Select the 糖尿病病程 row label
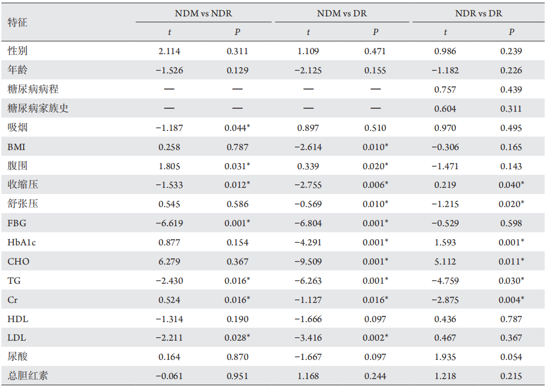 tap(33, 90)
